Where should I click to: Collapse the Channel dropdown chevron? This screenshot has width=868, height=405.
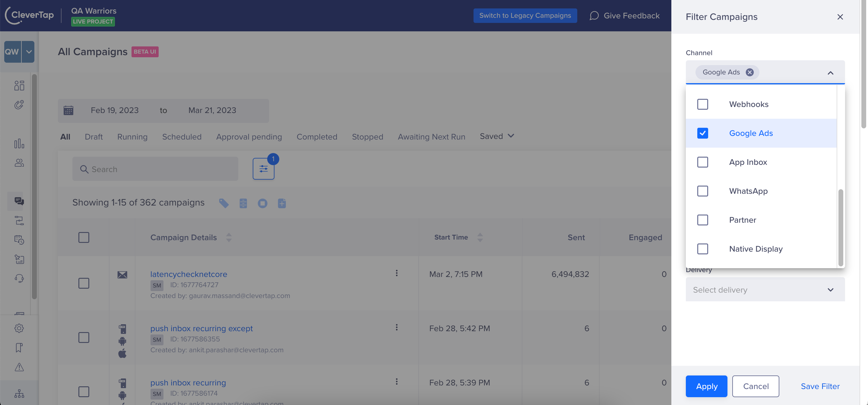(x=830, y=72)
